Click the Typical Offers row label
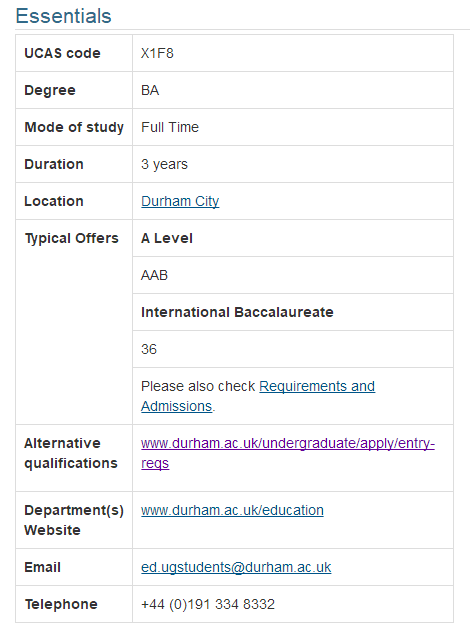Screen dimensions: 470x644 71,238
